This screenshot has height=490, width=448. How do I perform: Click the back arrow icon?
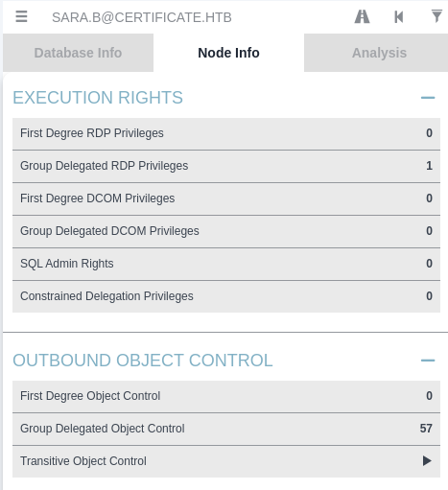point(399,16)
